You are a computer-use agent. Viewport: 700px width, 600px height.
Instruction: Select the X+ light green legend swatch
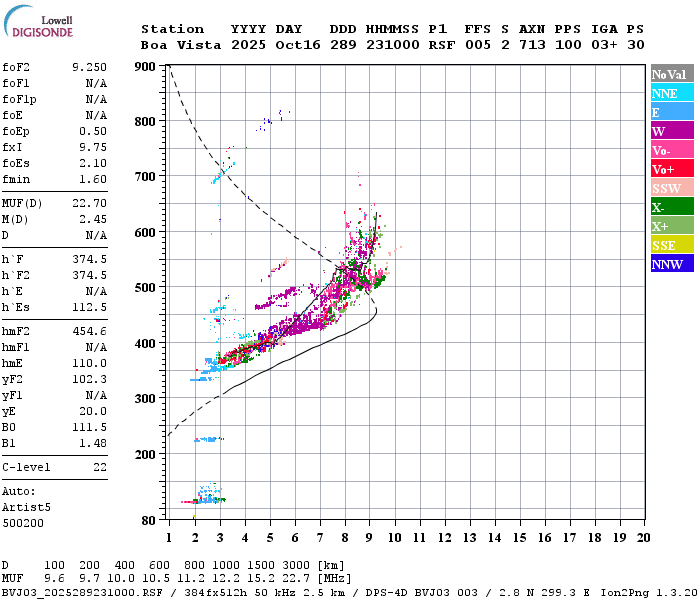click(672, 226)
